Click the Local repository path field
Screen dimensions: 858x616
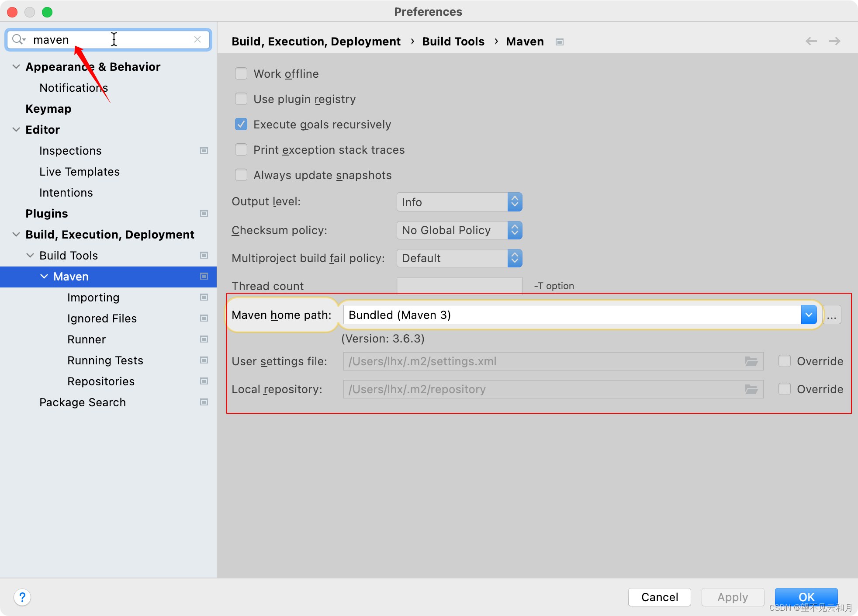(553, 389)
